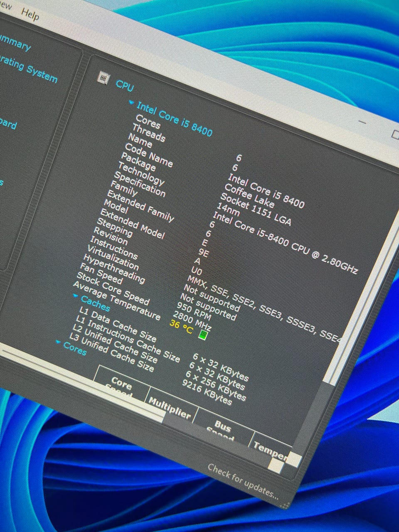Click the green temperature indicator icon
Image resolution: width=399 pixels, height=532 pixels.
pyautogui.click(x=203, y=334)
